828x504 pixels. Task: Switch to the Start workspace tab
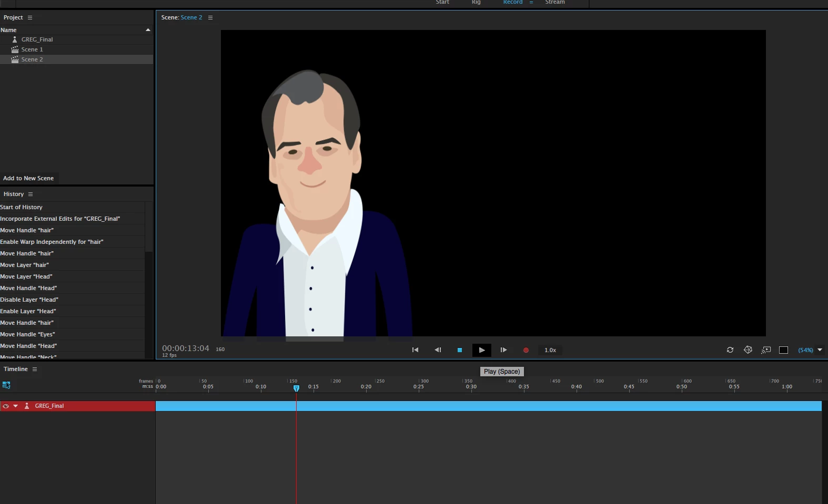click(x=442, y=2)
